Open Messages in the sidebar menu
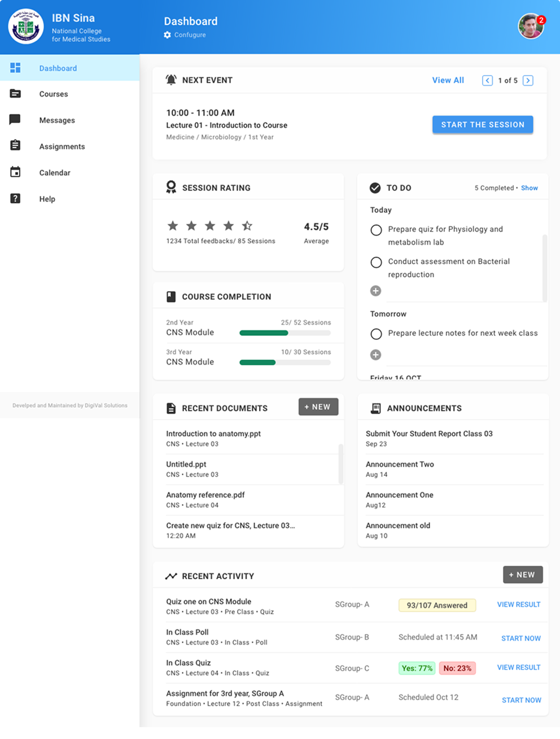Screen dimensions: 560x739 tap(69, 120)
